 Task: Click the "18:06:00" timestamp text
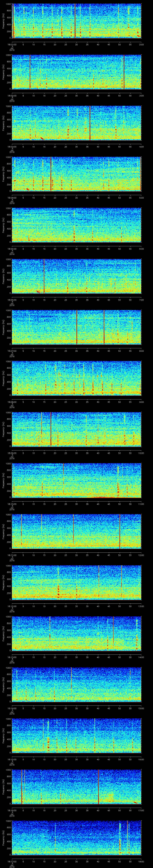(12, 300)
